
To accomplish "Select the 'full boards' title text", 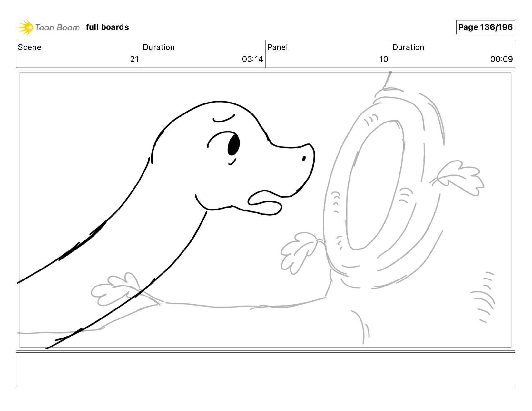I will [x=107, y=27].
